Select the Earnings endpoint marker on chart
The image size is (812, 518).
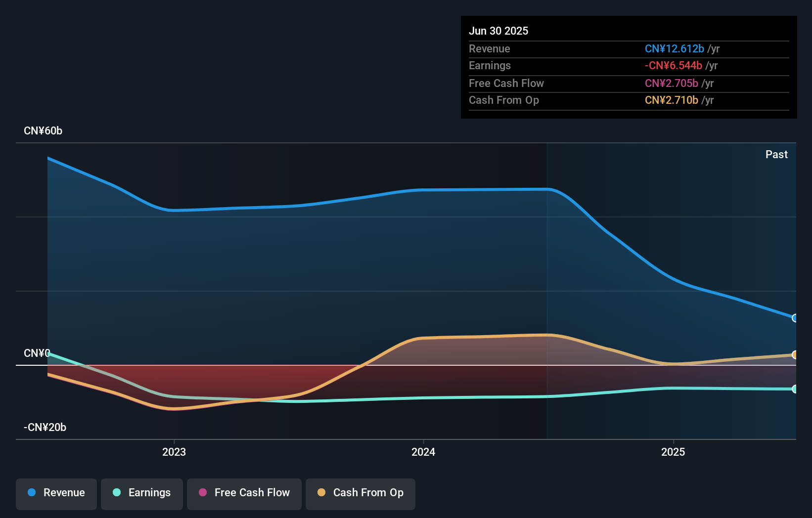pos(795,389)
